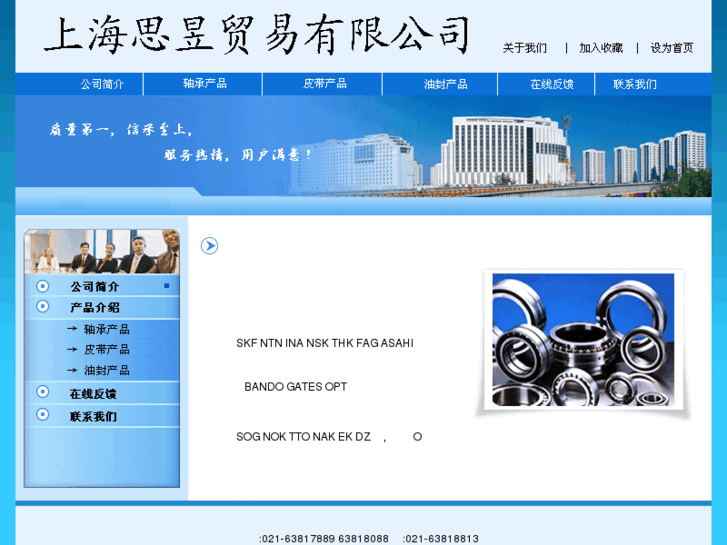The width and height of the screenshot is (727, 545).
Task: Click the business people photo in sidebar
Action: click(x=102, y=251)
